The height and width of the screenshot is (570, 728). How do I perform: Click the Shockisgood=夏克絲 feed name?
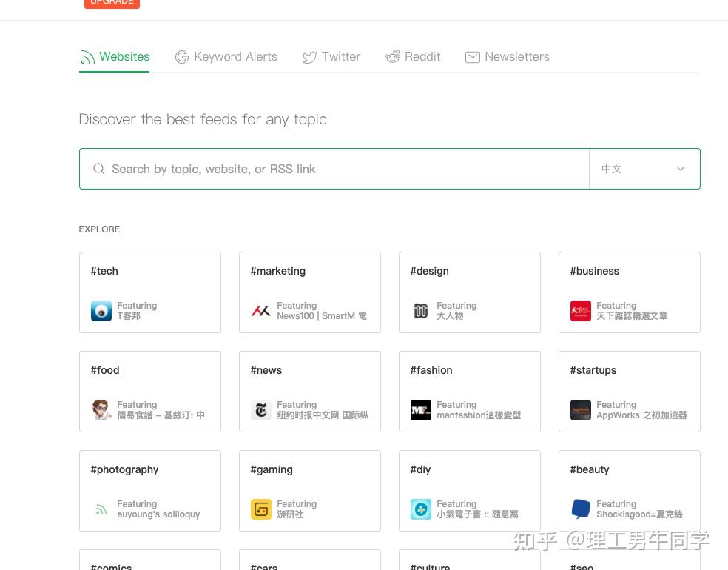[x=639, y=514]
